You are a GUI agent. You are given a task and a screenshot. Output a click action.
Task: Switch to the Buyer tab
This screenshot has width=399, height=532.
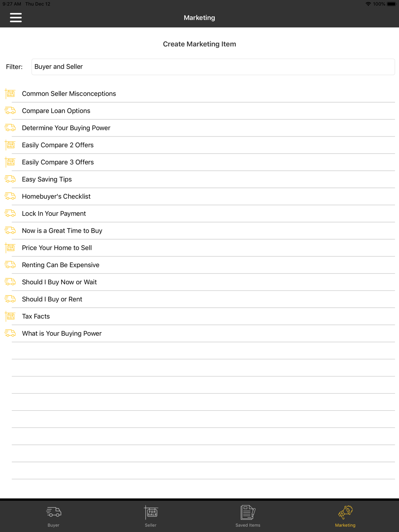coord(53,516)
